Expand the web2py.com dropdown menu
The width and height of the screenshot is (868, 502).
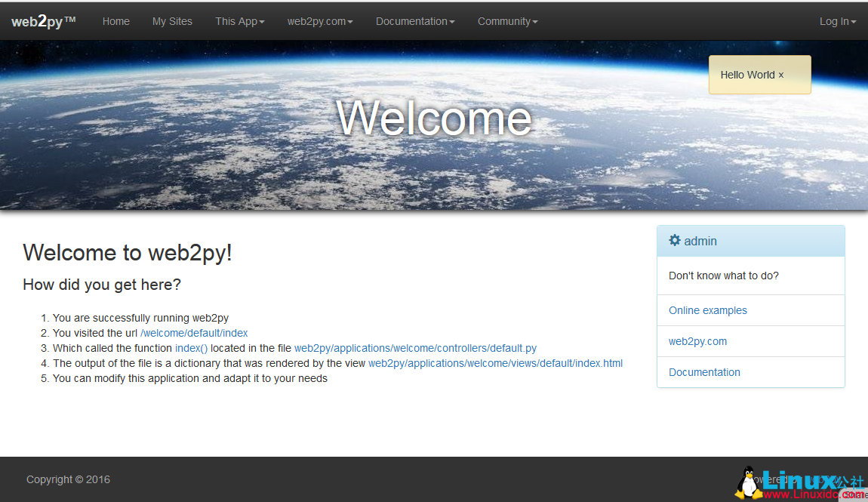tap(320, 22)
